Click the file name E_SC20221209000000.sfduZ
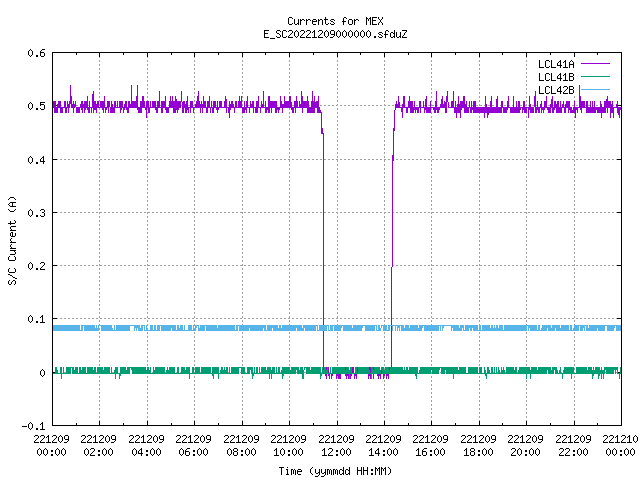The image size is (640, 480). [335, 34]
